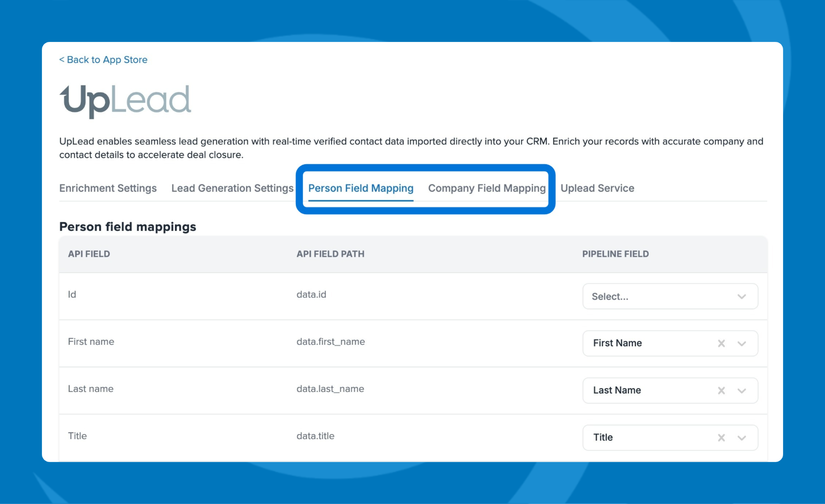
Task: Click the API FIELD column header
Action: click(89, 254)
